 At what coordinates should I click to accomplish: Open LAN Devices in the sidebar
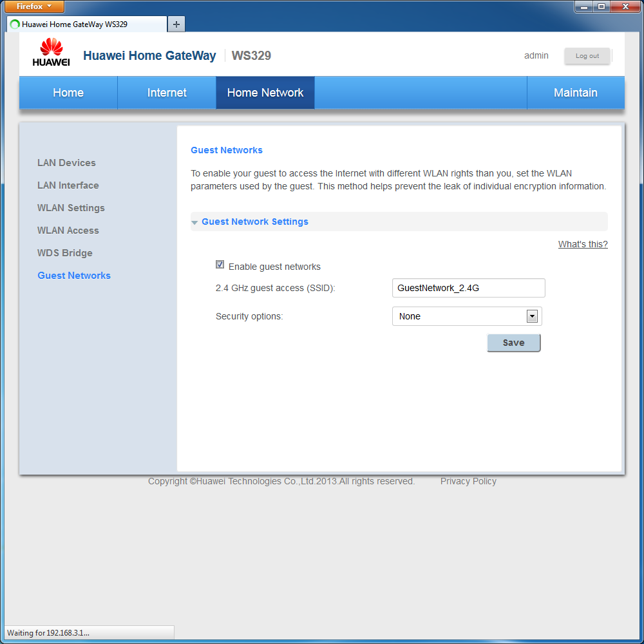click(66, 163)
